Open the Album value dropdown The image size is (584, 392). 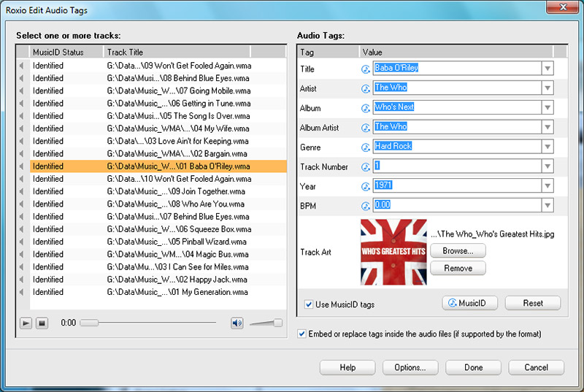click(547, 107)
